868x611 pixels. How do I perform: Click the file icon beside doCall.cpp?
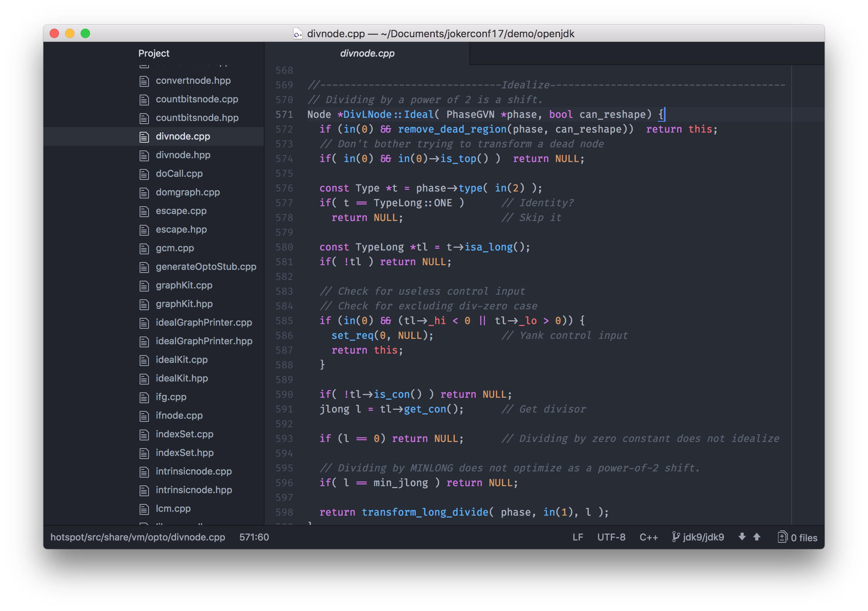point(144,174)
